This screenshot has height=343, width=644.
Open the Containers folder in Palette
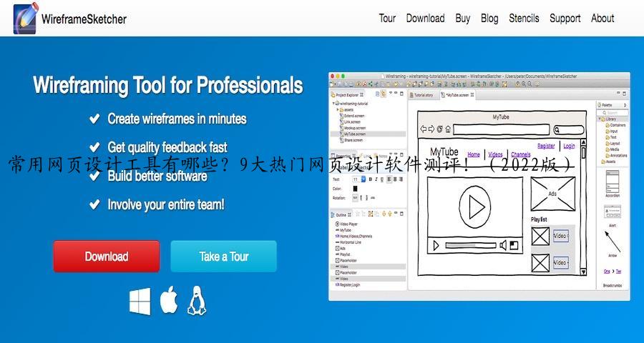615,125
